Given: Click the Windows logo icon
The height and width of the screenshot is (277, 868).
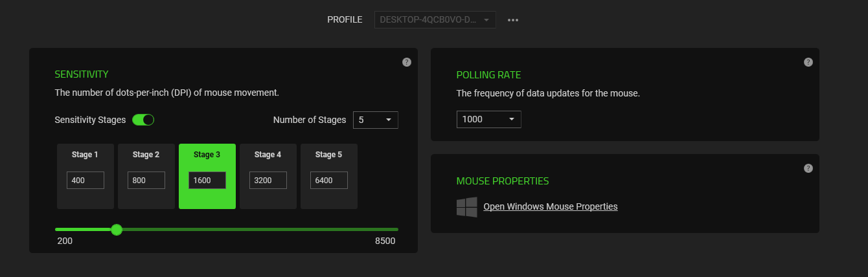Looking at the screenshot, I should [466, 207].
